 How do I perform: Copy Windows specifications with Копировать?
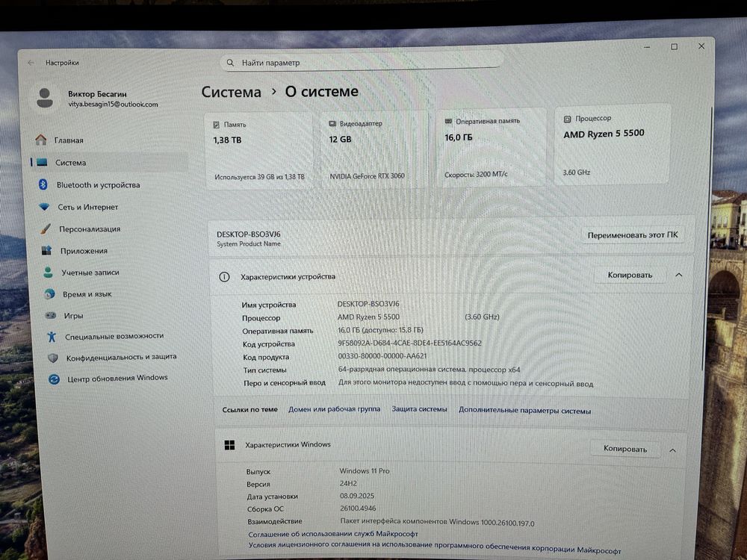pyautogui.click(x=625, y=449)
